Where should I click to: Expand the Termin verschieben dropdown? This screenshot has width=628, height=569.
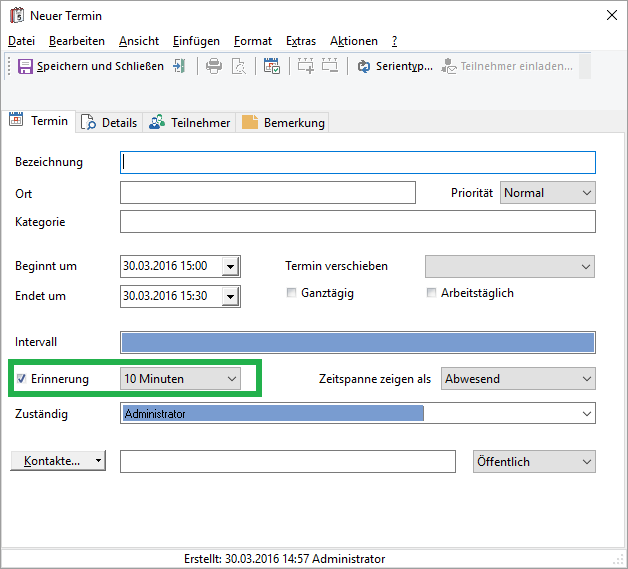point(510,266)
